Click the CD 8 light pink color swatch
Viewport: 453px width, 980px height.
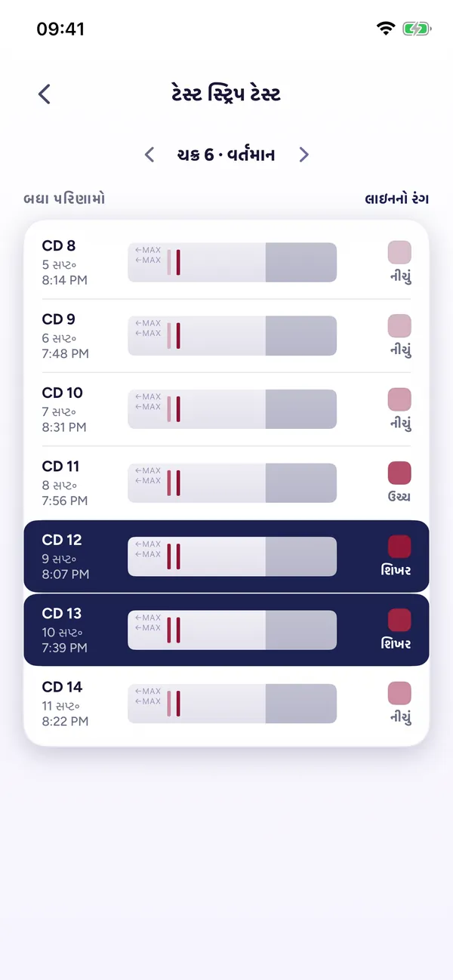click(x=399, y=252)
